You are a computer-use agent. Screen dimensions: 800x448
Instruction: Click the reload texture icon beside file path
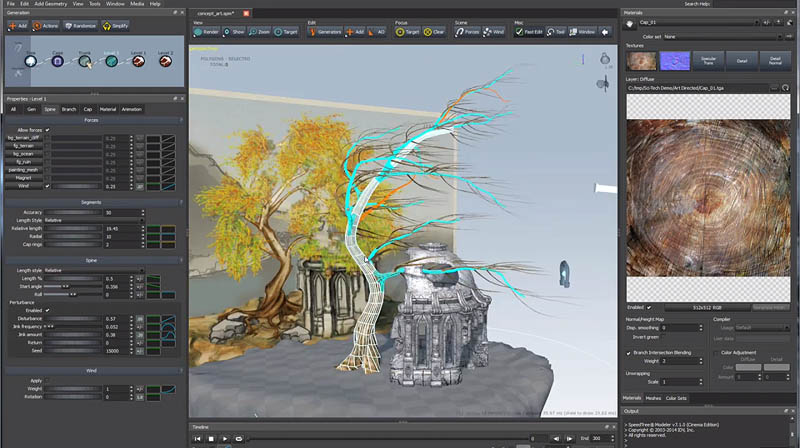tap(785, 88)
